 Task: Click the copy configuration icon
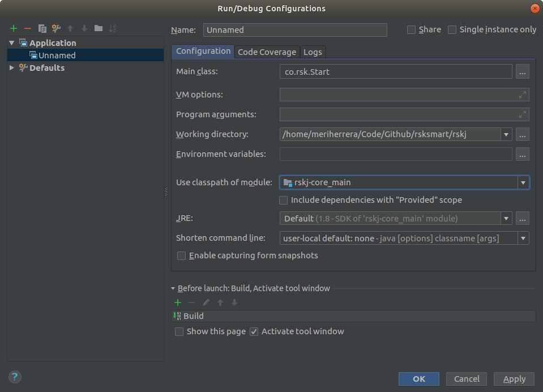coord(42,28)
